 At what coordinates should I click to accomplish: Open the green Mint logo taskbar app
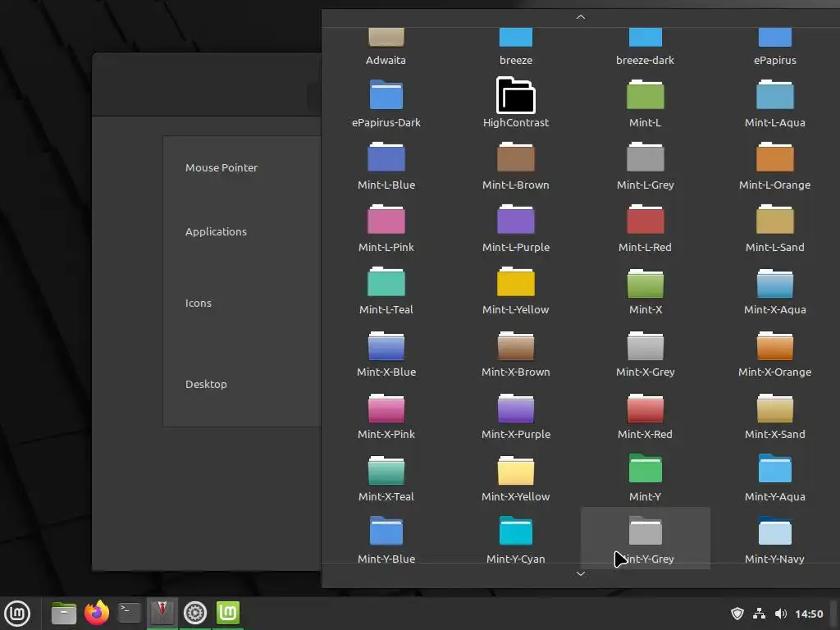[x=228, y=613]
